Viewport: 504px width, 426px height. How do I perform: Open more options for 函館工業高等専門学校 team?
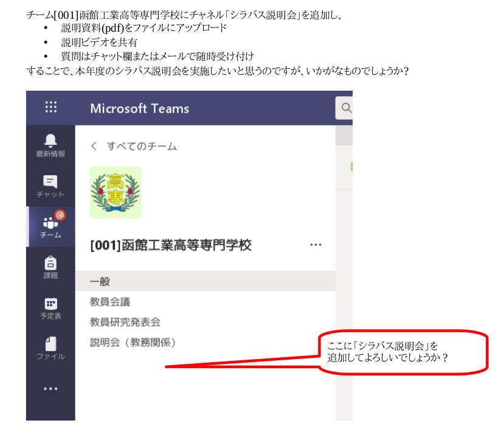click(x=316, y=245)
